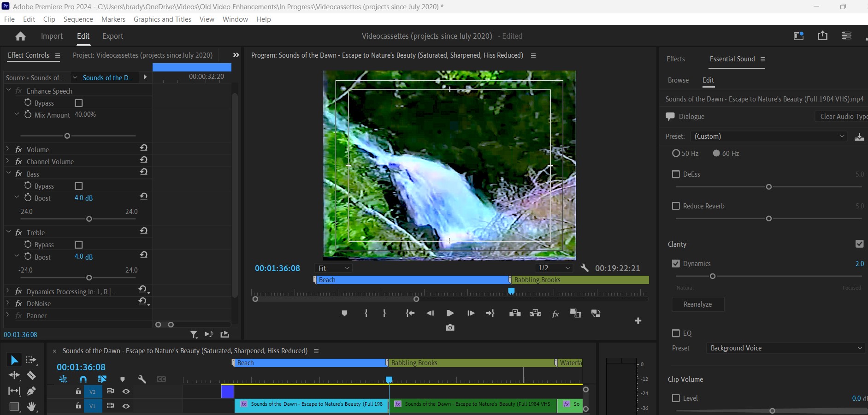Image resolution: width=868 pixels, height=415 pixels.
Task: Toggle V2 track visibility eye
Action: [x=126, y=391]
